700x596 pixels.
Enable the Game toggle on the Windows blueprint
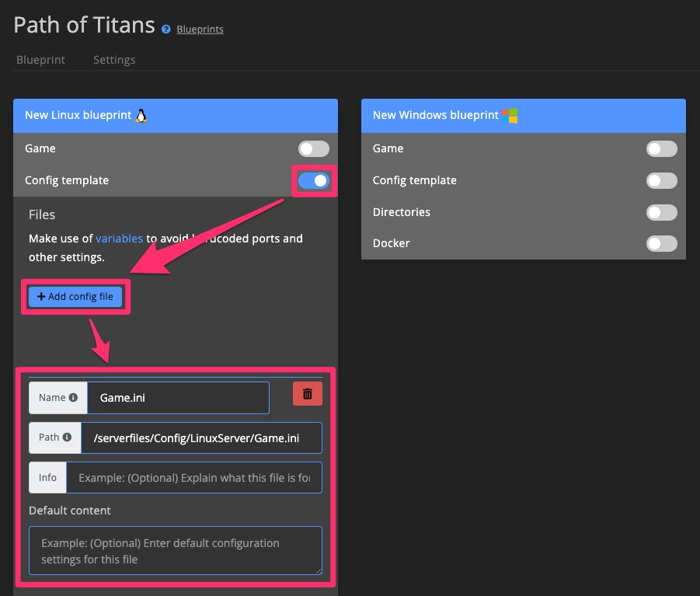click(x=661, y=148)
